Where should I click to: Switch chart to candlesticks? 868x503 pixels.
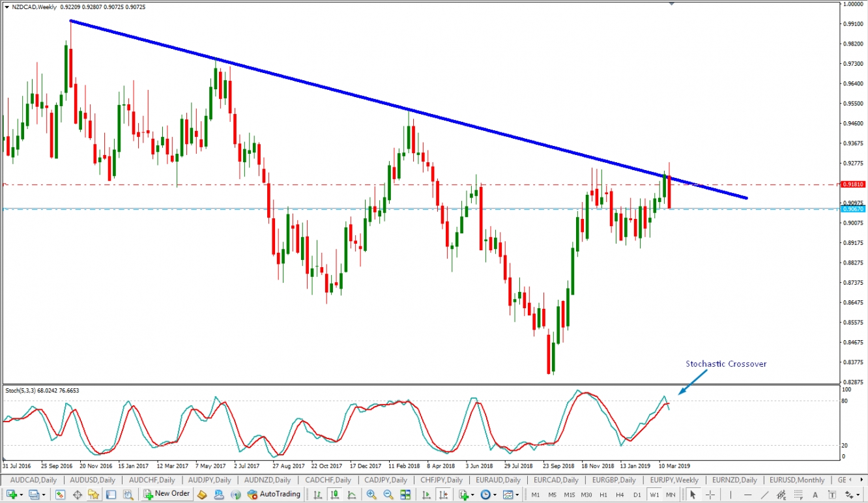[335, 495]
